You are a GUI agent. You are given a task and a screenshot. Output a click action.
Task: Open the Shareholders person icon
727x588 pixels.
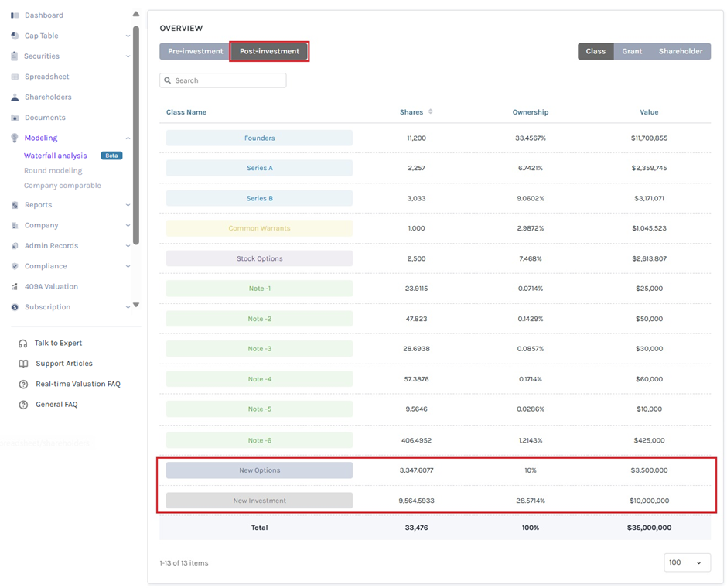[x=15, y=97]
